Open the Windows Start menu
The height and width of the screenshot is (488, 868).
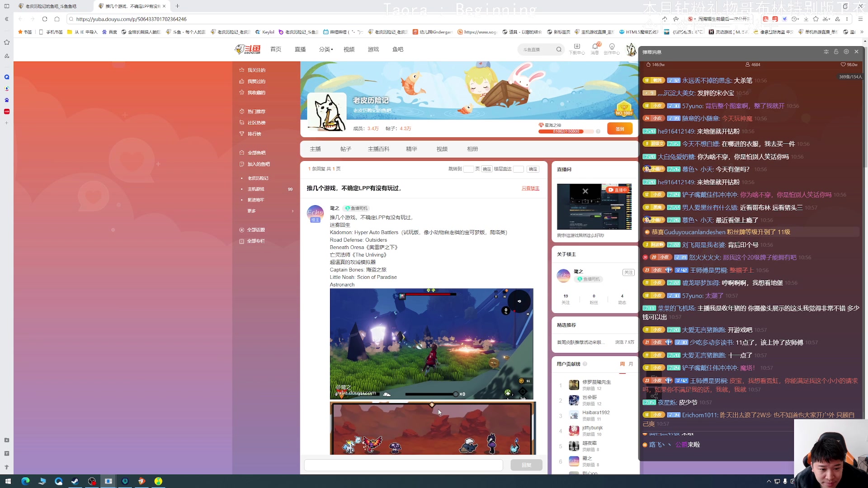click(x=8, y=481)
